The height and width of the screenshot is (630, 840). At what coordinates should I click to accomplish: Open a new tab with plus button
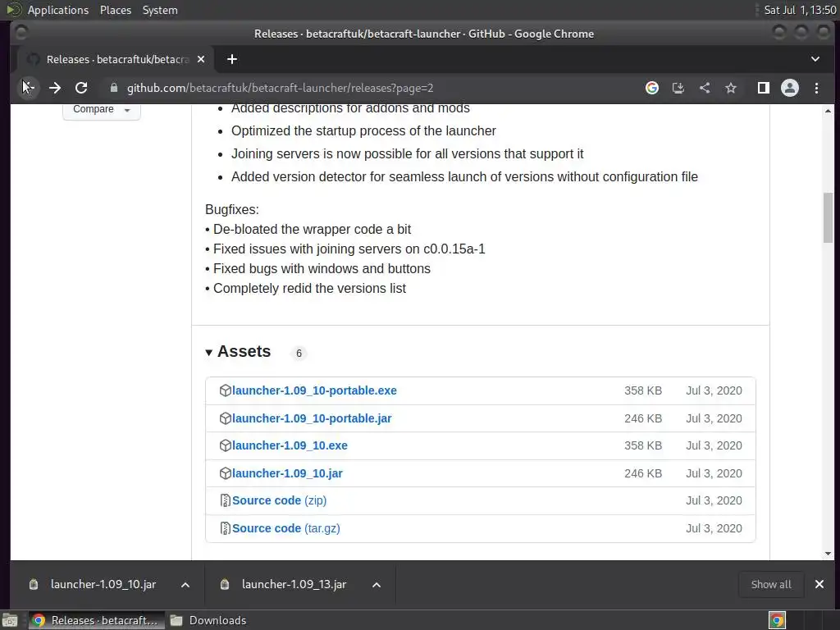pos(232,59)
